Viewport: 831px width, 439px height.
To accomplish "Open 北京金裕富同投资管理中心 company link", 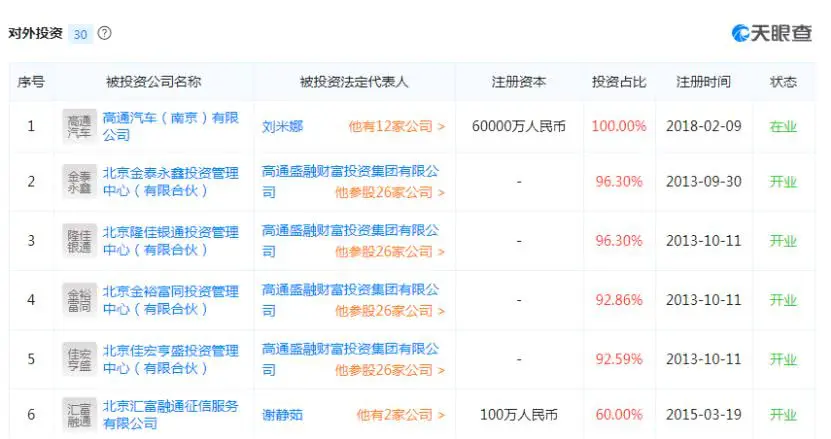I will 171,300.
